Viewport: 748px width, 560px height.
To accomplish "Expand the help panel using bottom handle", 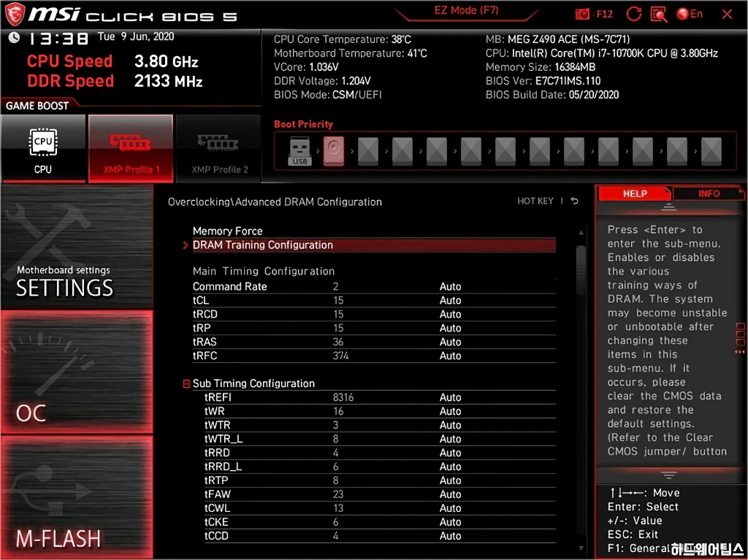I will tap(668, 475).
